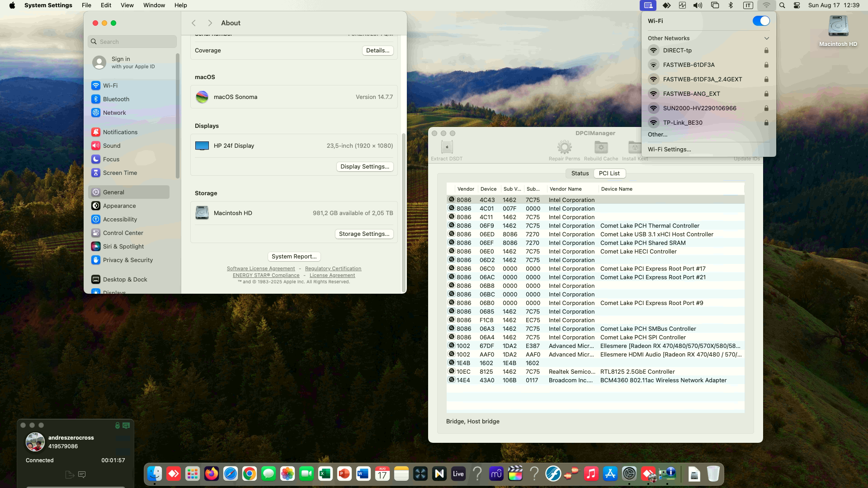The image size is (868, 488).
Task: Click the Macintosh HD storage drive icon
Action: pos(202,213)
